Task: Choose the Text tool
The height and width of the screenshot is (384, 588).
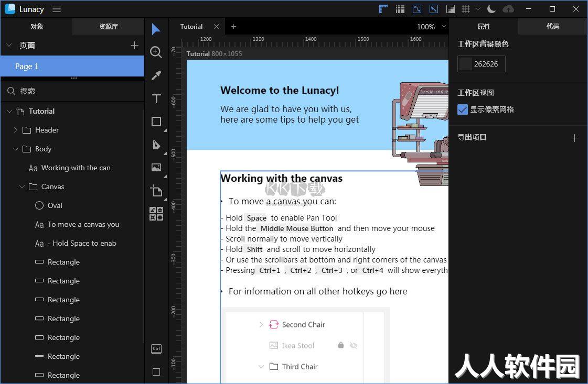Action: click(x=156, y=99)
